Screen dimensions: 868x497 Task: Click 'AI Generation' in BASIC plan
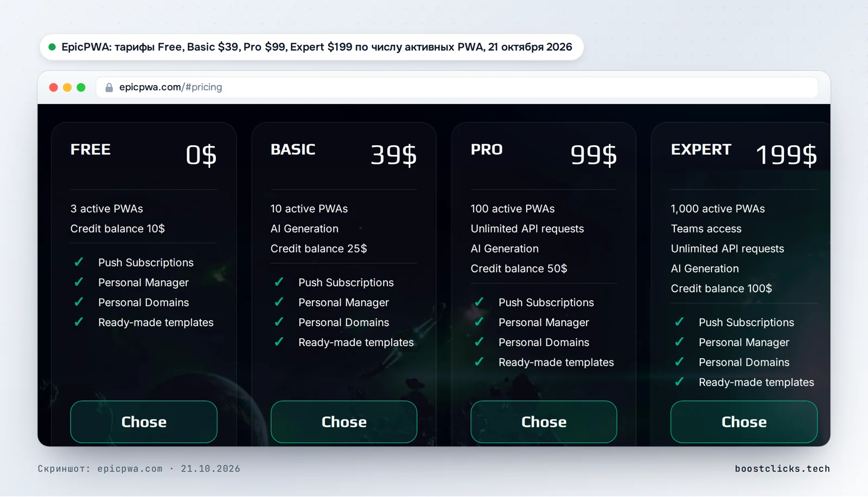[x=304, y=229]
